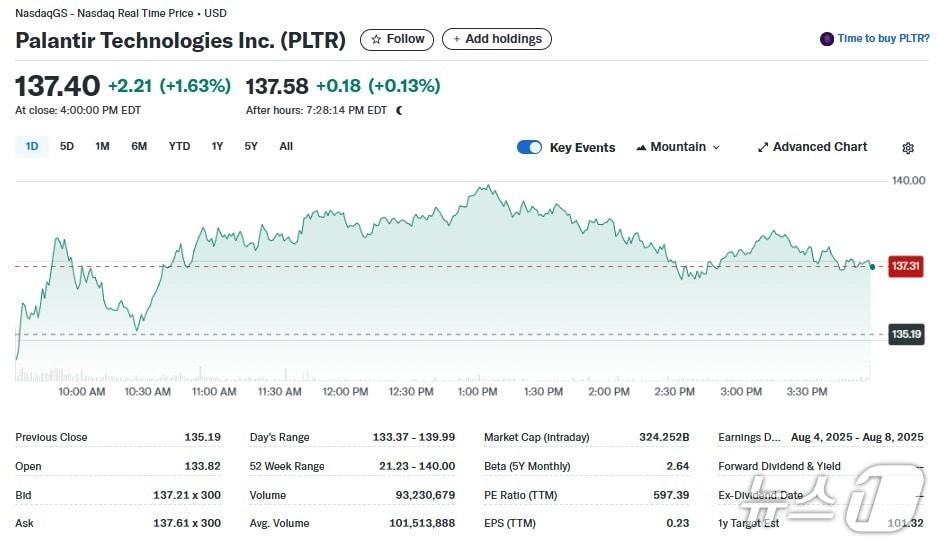Click the purple Time to buy icon
The height and width of the screenshot is (546, 938).
coord(827,39)
